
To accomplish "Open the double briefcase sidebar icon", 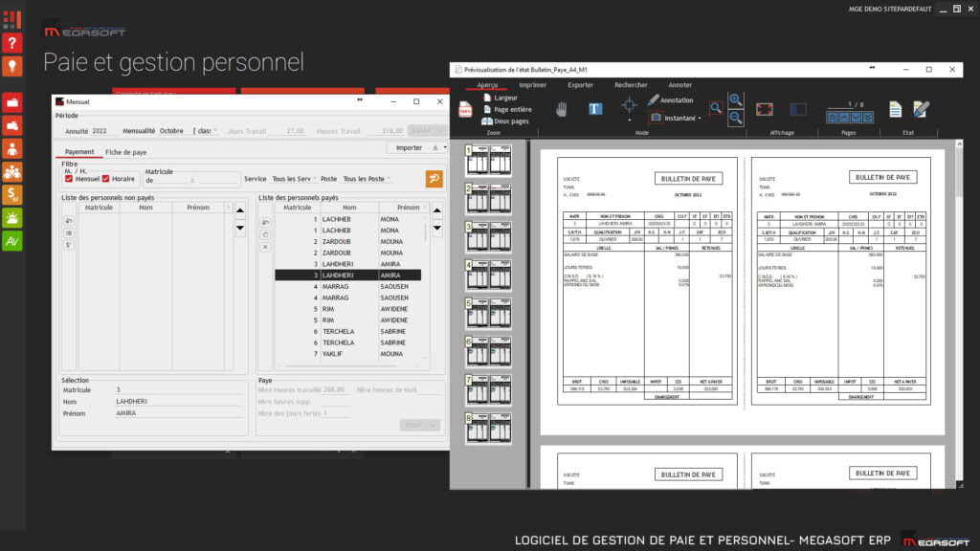I will click(x=11, y=125).
